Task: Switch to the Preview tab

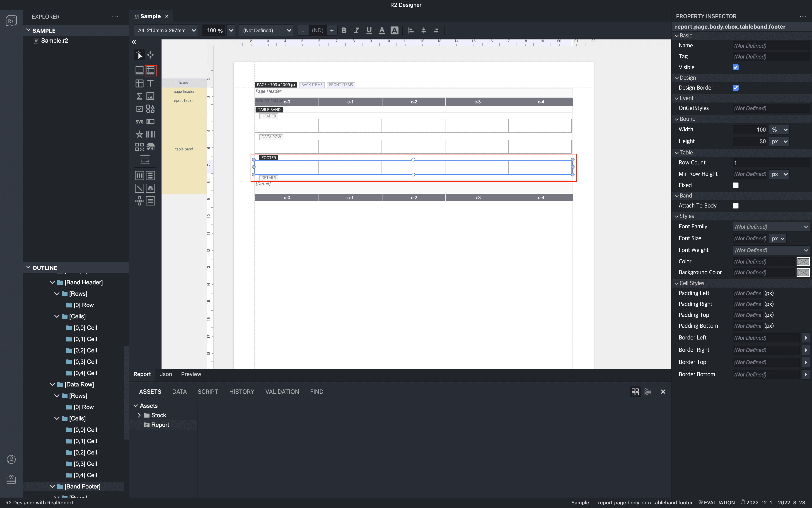Action: [x=191, y=374]
